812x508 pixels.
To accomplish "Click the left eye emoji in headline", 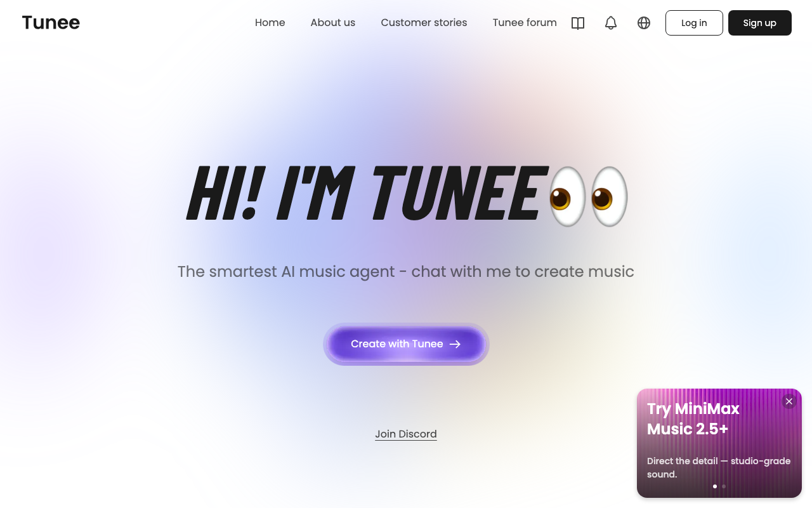I will point(568,197).
